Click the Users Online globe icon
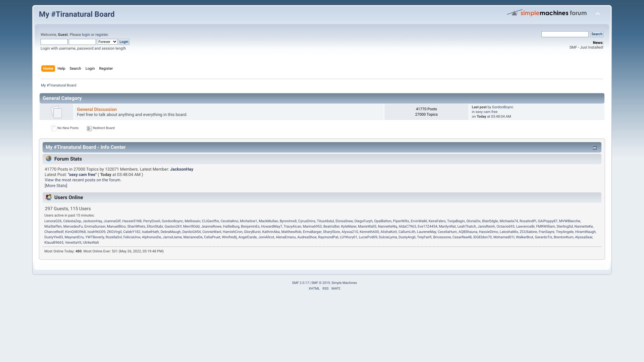The height and width of the screenshot is (362, 644). tap(48, 197)
